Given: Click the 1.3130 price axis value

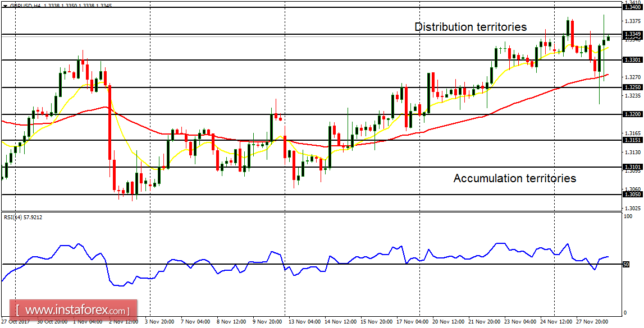Looking at the screenshot, I should [633, 153].
